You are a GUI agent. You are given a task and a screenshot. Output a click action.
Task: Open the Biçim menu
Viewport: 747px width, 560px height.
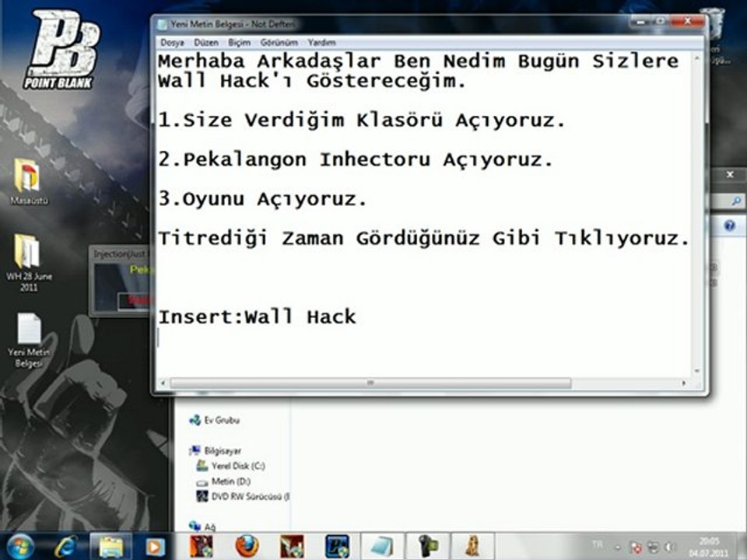pyautogui.click(x=239, y=42)
